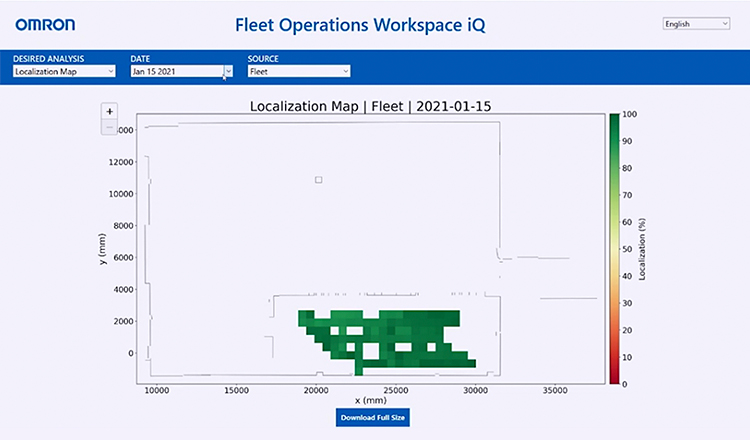Click the 50 value on the color scale
This screenshot has height=440, width=750.
pyautogui.click(x=627, y=249)
